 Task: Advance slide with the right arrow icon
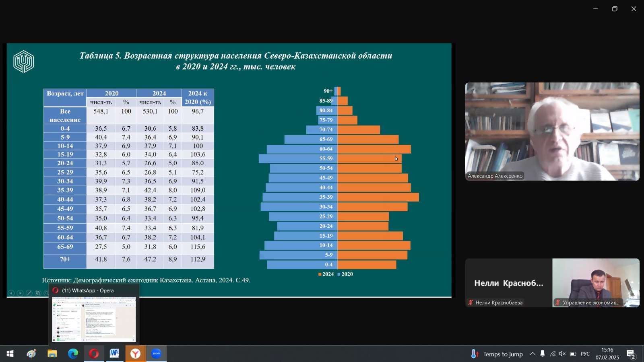(x=20, y=293)
